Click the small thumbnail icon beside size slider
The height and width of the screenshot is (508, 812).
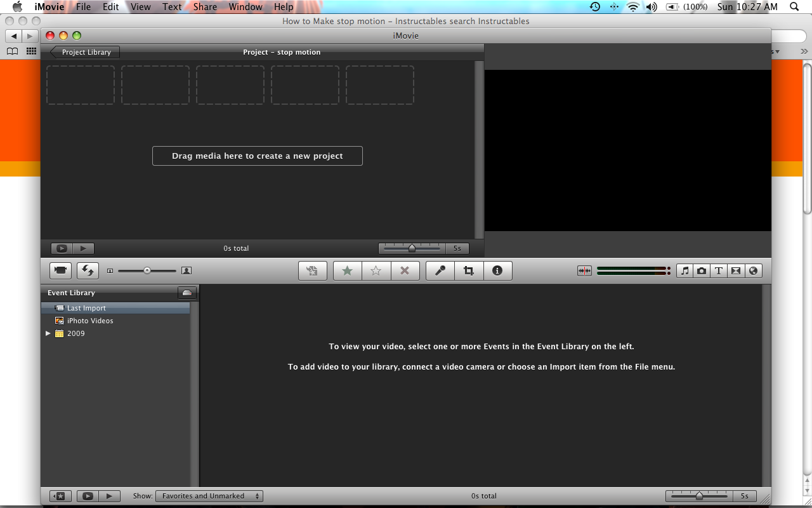click(110, 271)
